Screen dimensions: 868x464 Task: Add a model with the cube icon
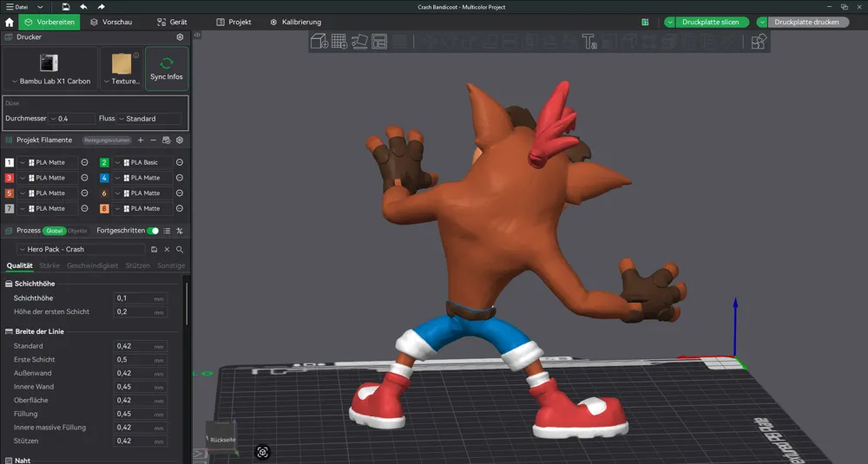319,42
